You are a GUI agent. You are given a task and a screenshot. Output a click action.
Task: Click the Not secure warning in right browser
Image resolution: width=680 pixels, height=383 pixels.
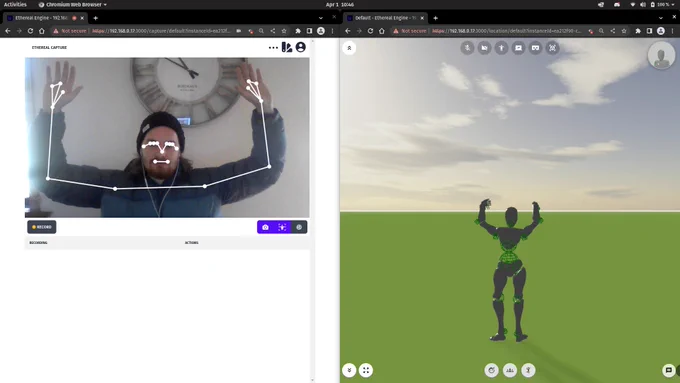tap(409, 31)
